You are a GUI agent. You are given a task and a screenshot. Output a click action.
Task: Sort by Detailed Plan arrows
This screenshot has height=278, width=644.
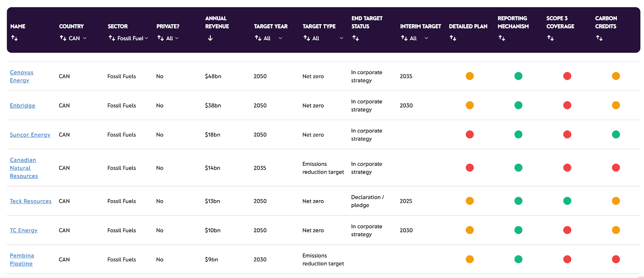coord(453,38)
